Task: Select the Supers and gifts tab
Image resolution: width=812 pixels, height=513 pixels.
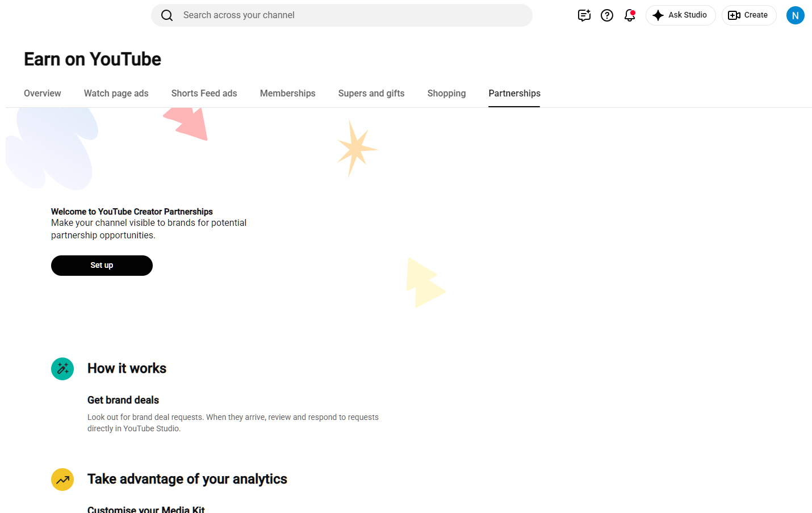Action: (371, 94)
